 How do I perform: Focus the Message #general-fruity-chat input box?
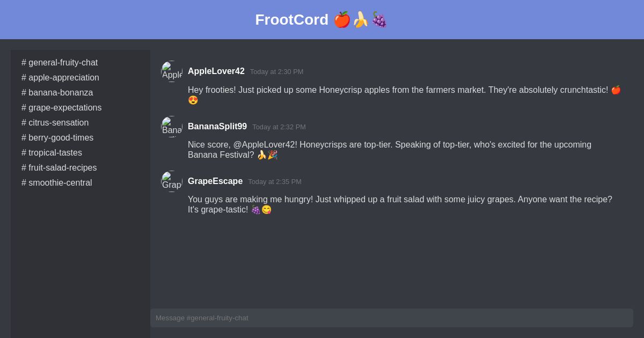pyautogui.click(x=392, y=318)
